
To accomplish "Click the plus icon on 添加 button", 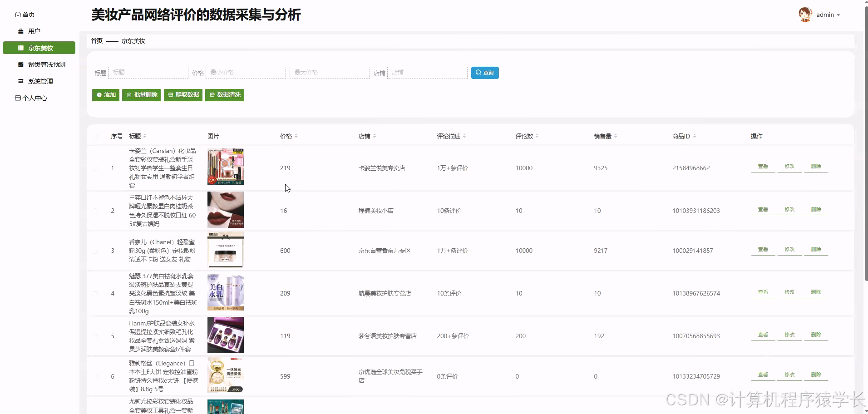I will (x=99, y=95).
